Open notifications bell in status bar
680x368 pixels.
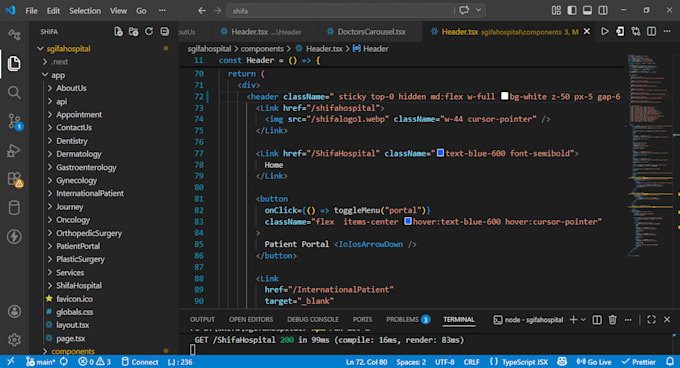[670, 362]
